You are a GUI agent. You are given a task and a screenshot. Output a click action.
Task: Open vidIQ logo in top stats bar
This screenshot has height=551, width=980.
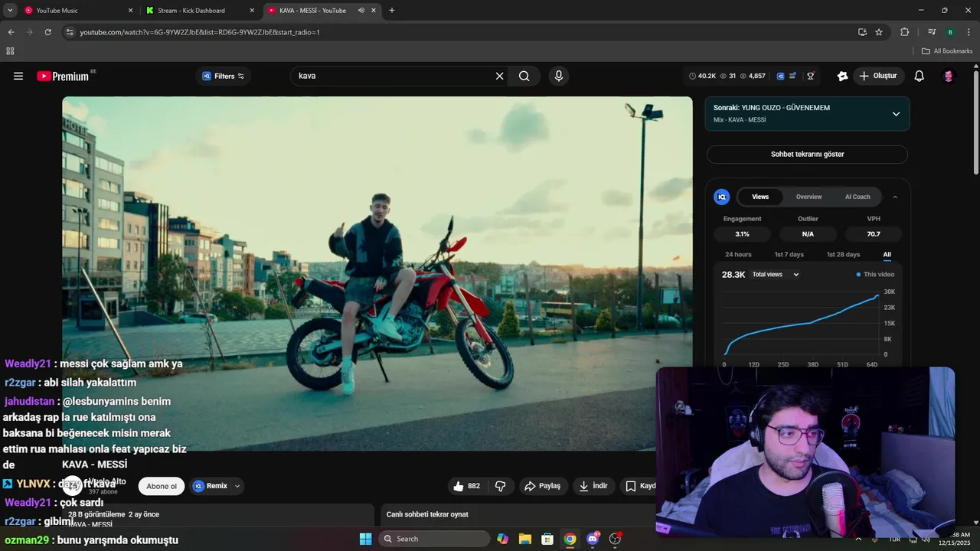pos(780,76)
